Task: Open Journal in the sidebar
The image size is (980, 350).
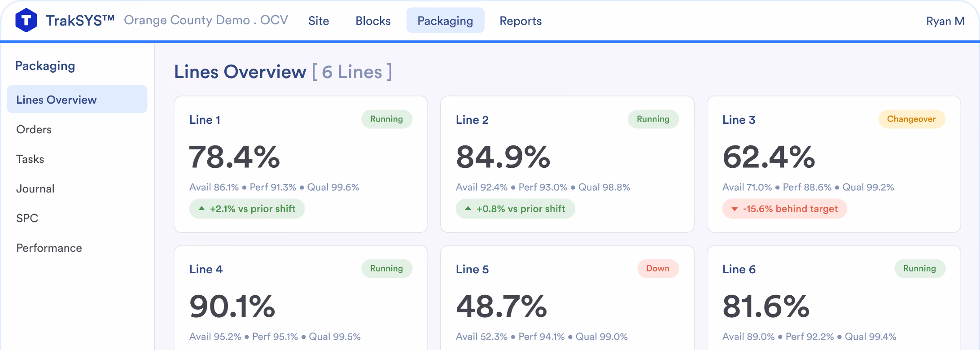Action: pos(35,188)
